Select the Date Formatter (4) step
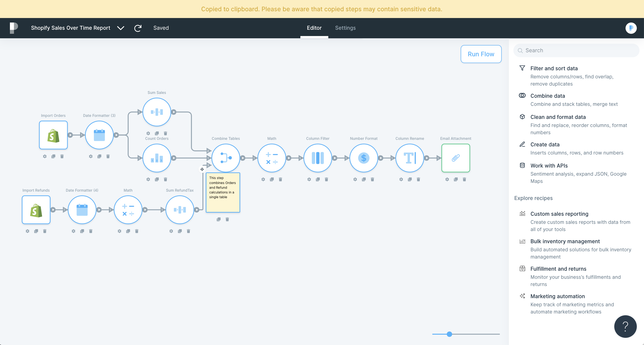The image size is (644, 345). pyautogui.click(x=82, y=210)
